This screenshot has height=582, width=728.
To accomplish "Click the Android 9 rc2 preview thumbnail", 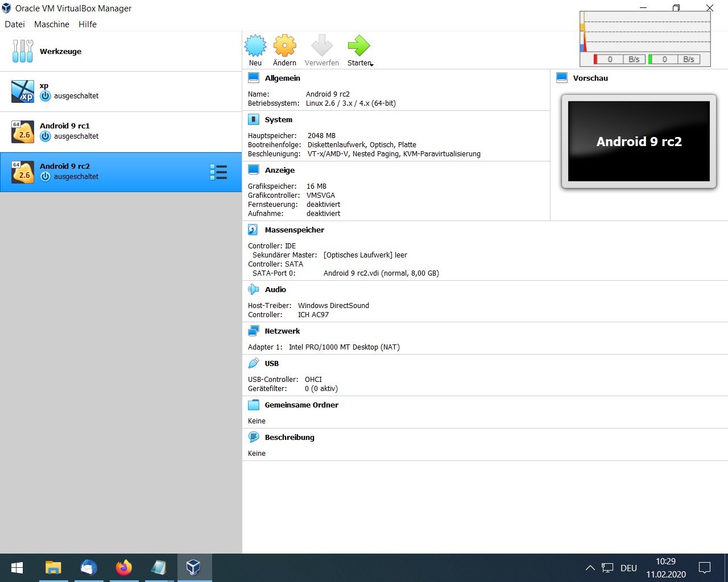I will click(x=639, y=142).
